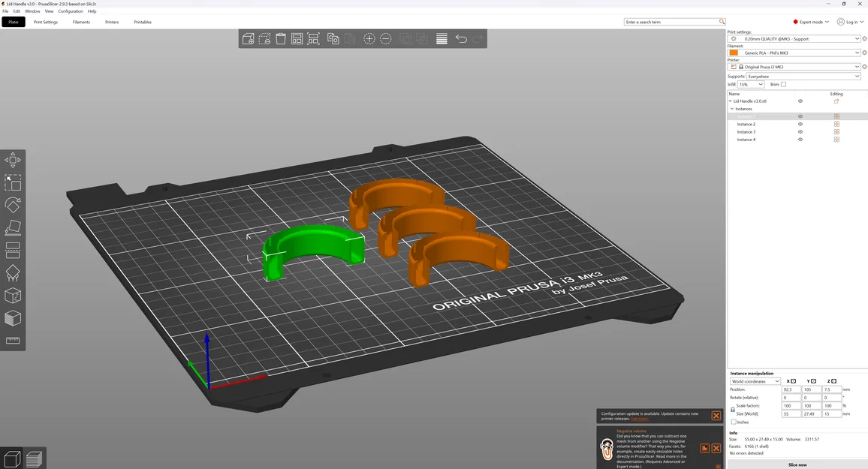
Task: Switch to sliced preview view
Action: point(34,459)
